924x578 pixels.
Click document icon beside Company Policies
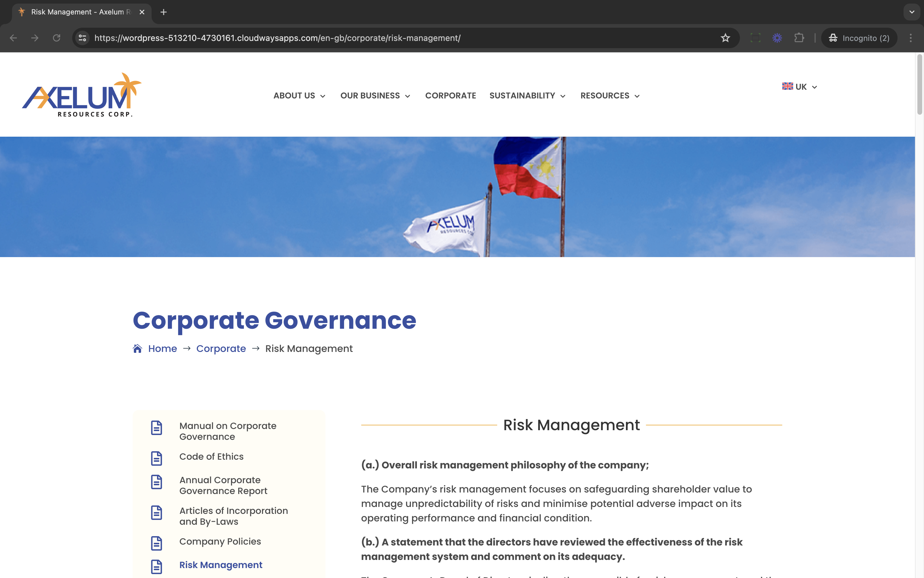tap(156, 543)
